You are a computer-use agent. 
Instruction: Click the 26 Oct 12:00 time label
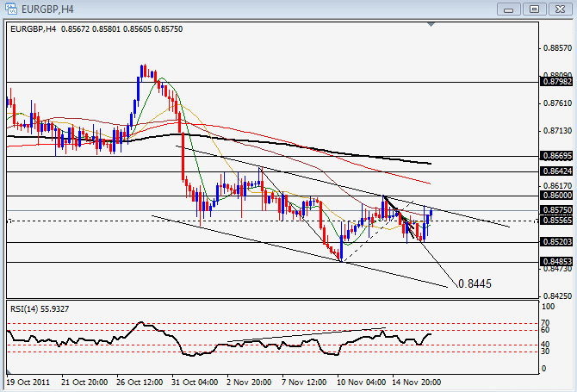[x=140, y=383]
